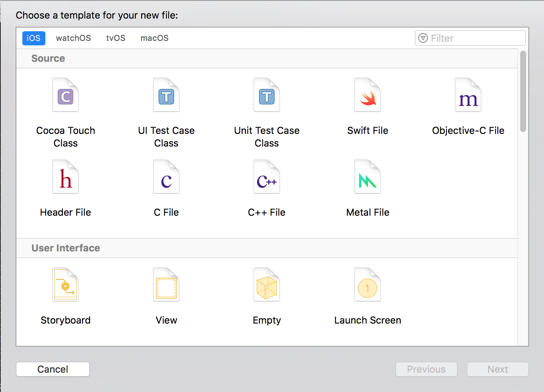Choose the UI Test Case Class template
Screen dimensions: 544x392
click(166, 95)
